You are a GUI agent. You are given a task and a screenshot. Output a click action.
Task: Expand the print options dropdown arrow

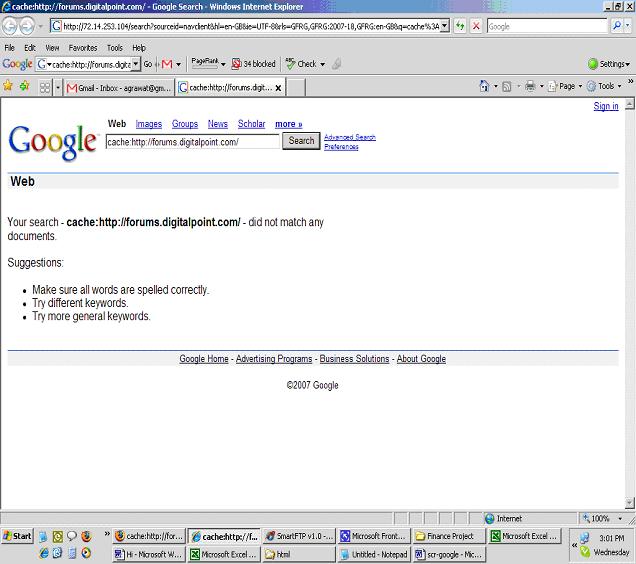click(x=541, y=86)
